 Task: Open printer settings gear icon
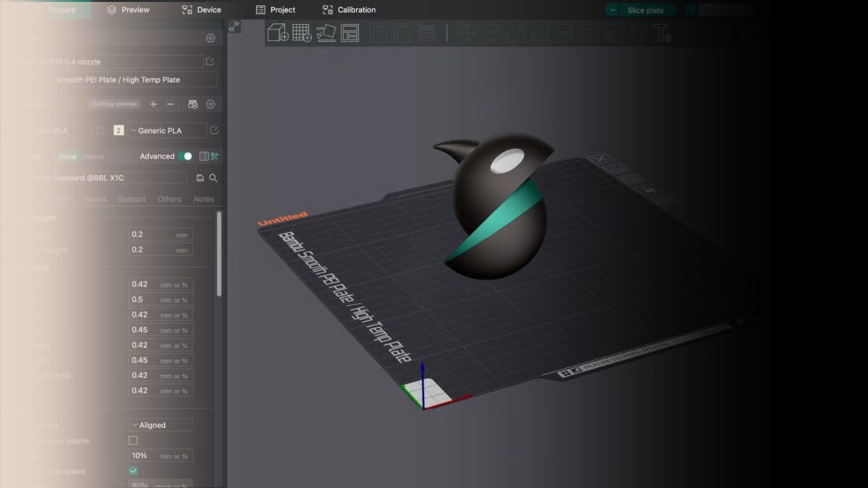tap(210, 38)
